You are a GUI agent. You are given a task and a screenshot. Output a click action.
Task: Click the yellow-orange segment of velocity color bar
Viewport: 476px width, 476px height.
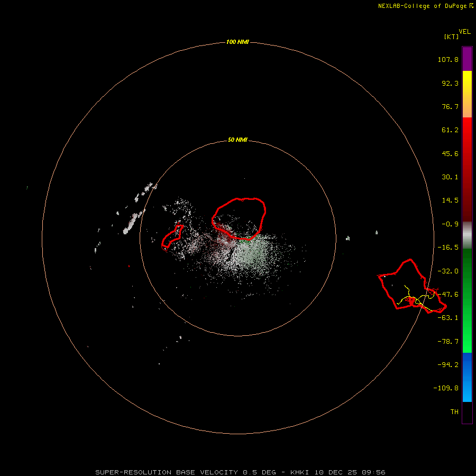coord(467,94)
